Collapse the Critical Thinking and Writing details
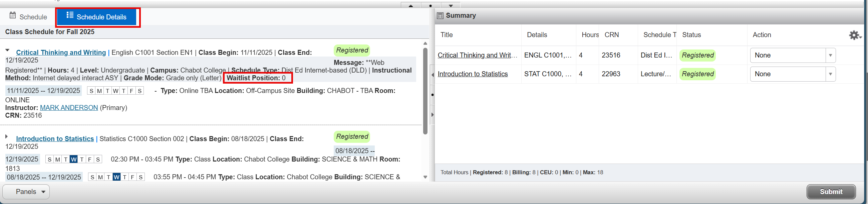 tap(7, 50)
